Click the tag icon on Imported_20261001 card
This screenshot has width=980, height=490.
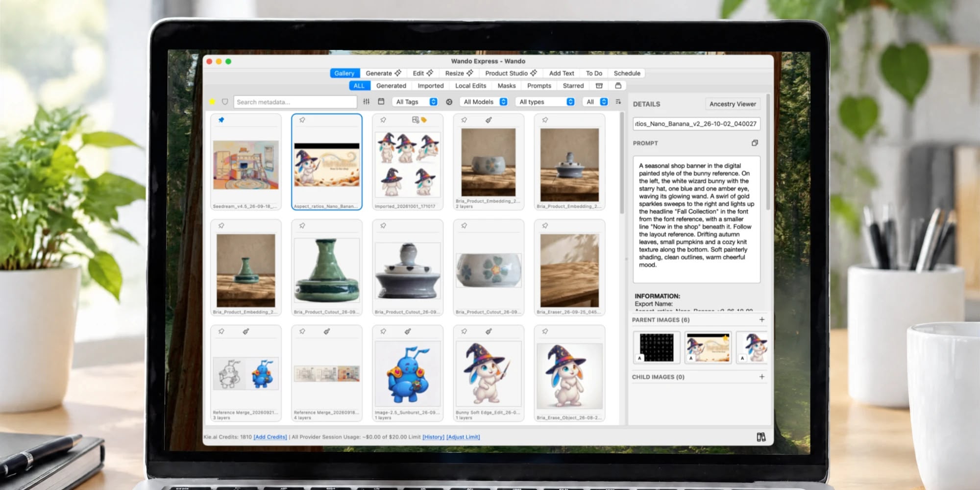click(x=424, y=120)
